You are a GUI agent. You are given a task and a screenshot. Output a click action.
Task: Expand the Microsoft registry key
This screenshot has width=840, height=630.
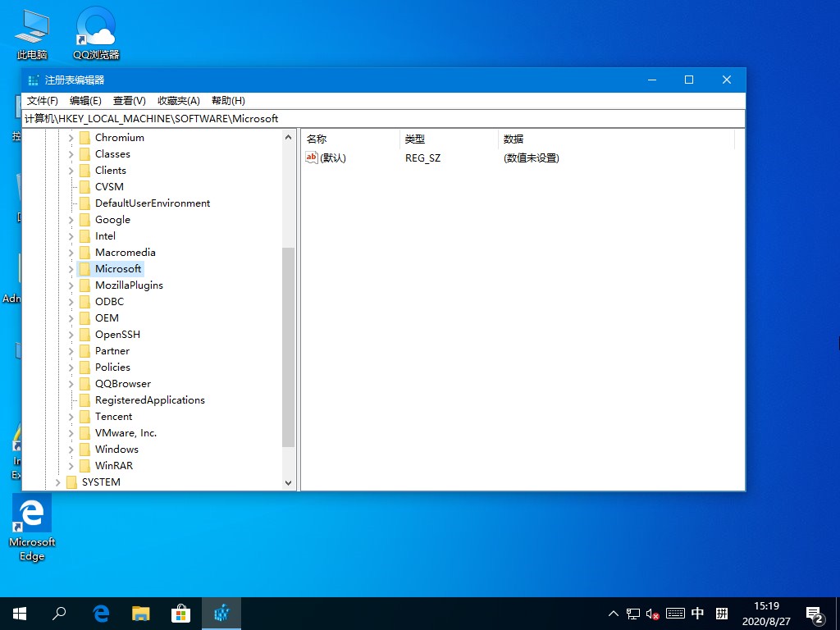[x=70, y=268]
